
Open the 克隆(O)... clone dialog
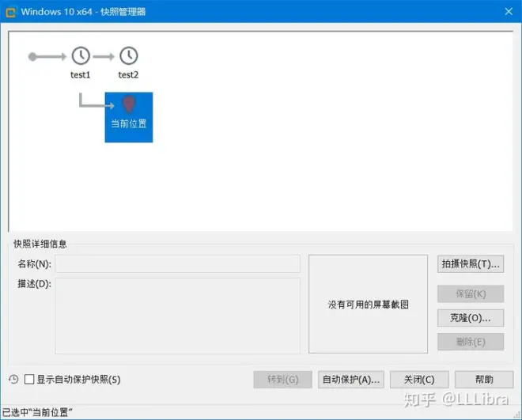coord(471,318)
